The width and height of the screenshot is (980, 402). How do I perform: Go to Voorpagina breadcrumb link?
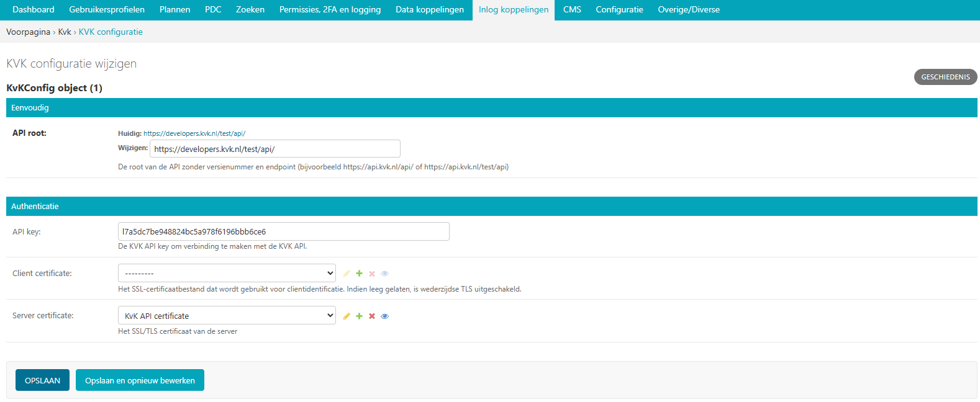click(x=28, y=32)
